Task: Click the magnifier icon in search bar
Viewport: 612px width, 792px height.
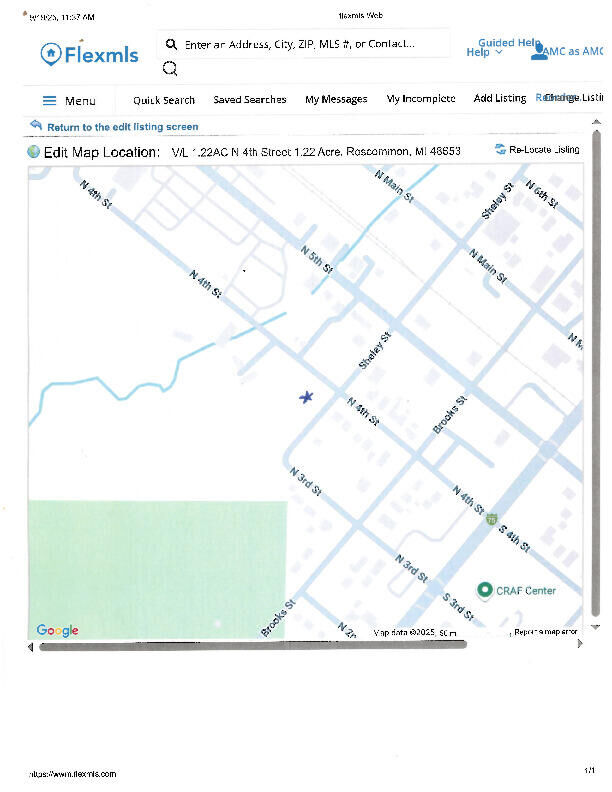Action: tap(171, 45)
